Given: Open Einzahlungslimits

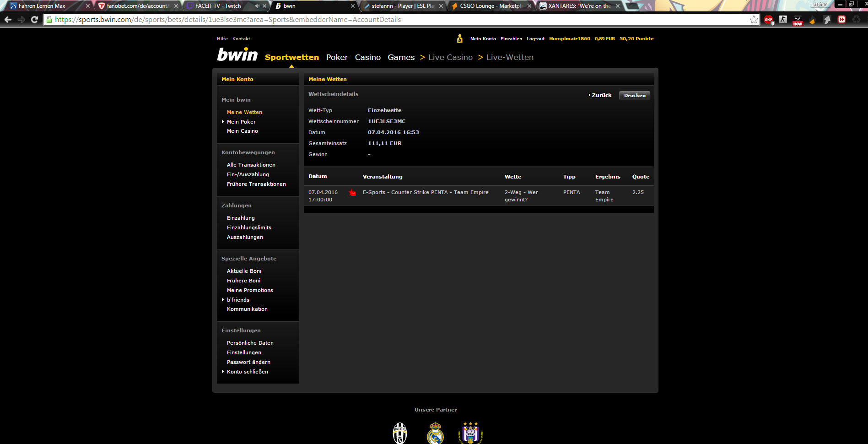Looking at the screenshot, I should tap(249, 227).
